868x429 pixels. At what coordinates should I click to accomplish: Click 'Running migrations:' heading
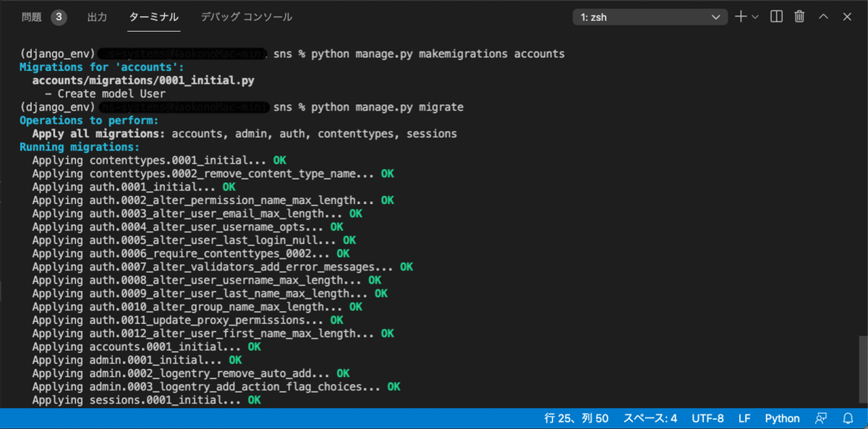pyautogui.click(x=80, y=147)
